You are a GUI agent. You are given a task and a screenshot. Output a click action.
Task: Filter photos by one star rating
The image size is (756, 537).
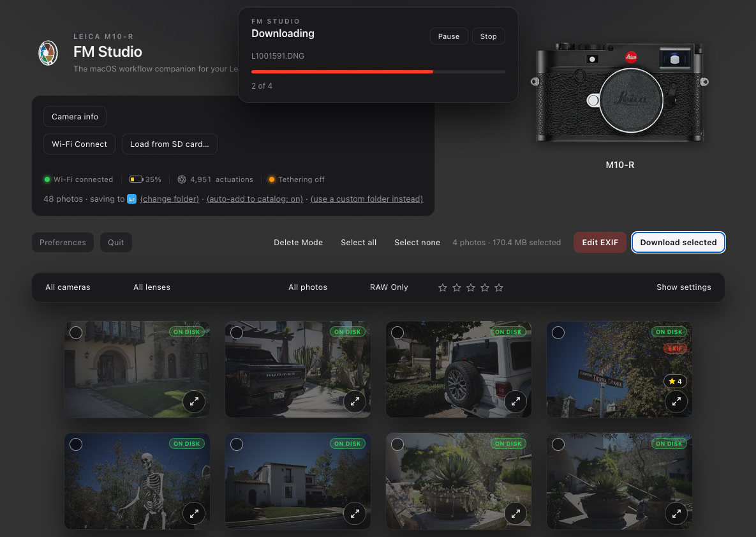pos(443,287)
